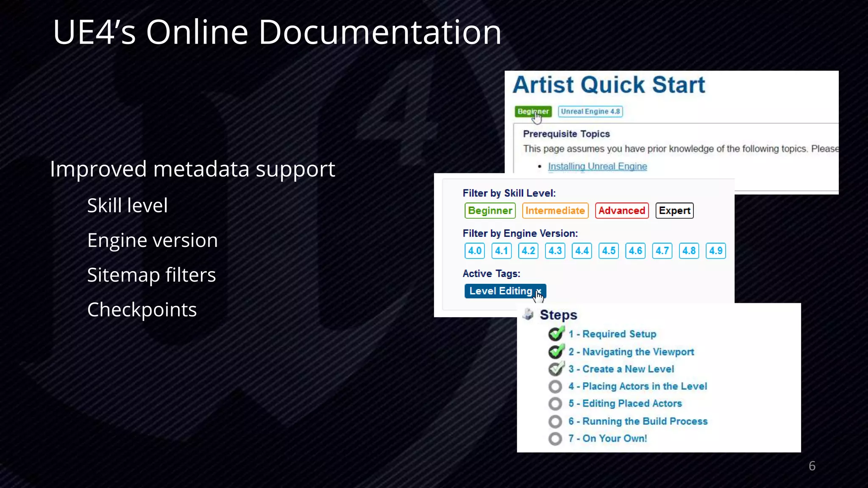868x488 pixels.
Task: Select engine version 4.1 filter
Action: (501, 251)
